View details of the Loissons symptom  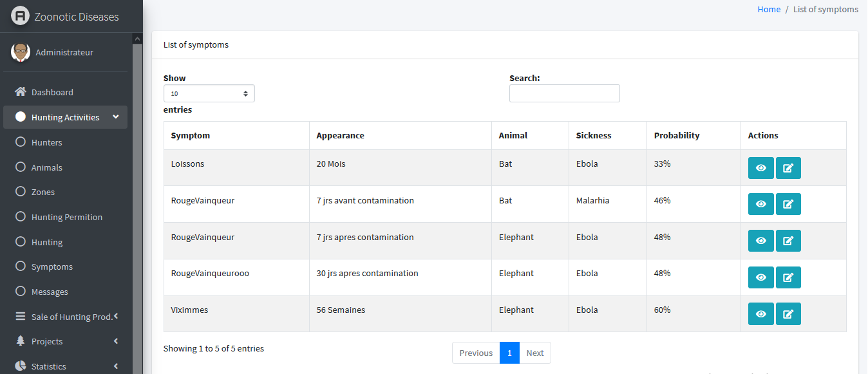(x=760, y=168)
